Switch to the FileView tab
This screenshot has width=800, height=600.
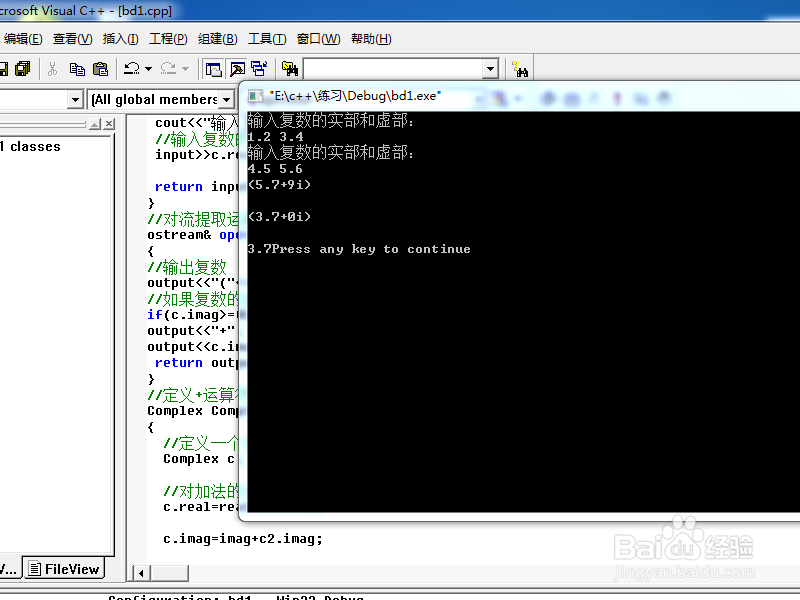[x=64, y=568]
